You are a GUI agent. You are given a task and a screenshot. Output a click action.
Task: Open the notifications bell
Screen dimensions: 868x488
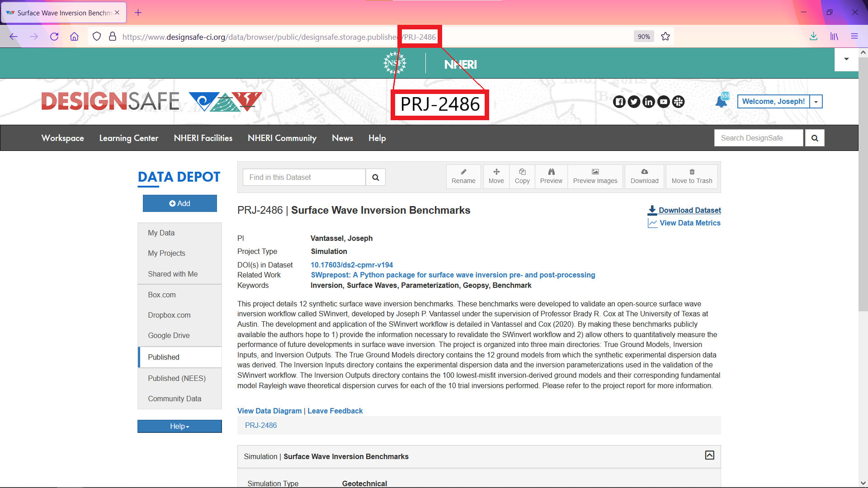tap(722, 101)
